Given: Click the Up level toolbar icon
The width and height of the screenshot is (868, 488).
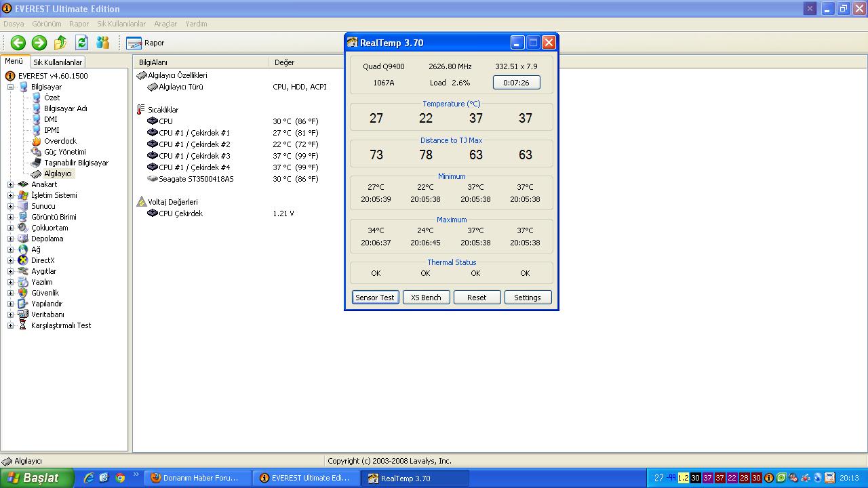Looking at the screenshot, I should pyautogui.click(x=60, y=43).
